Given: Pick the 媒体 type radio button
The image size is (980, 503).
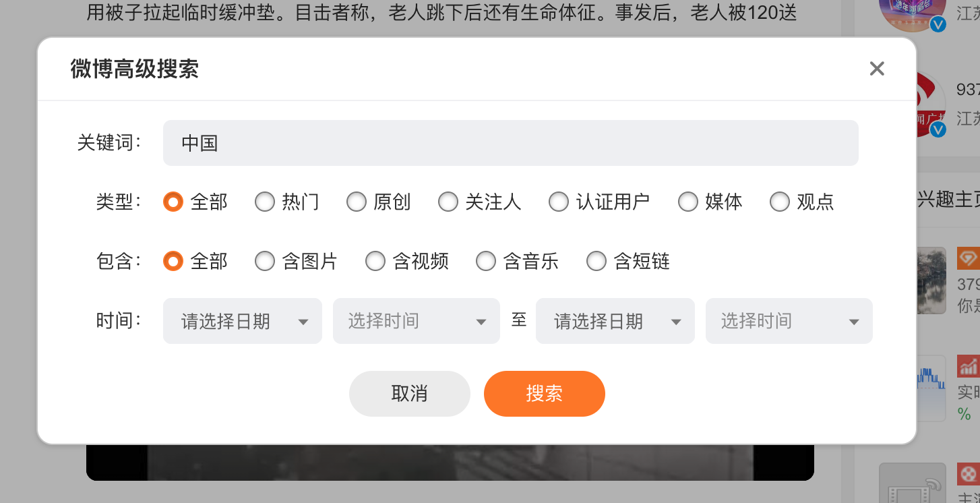Looking at the screenshot, I should pyautogui.click(x=688, y=202).
